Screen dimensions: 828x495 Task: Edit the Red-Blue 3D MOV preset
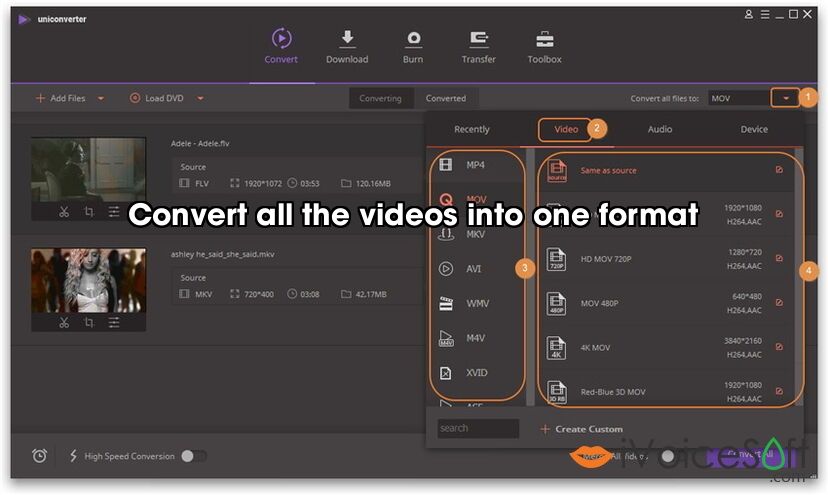779,391
